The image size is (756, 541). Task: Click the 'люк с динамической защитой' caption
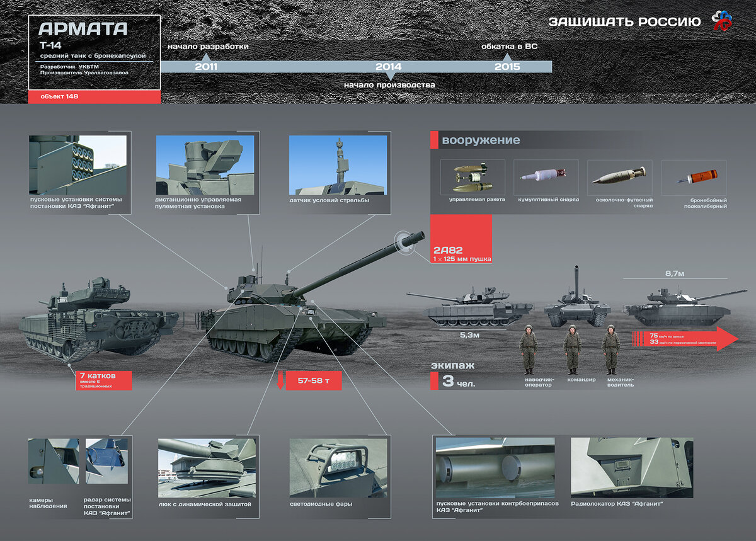[x=205, y=504]
